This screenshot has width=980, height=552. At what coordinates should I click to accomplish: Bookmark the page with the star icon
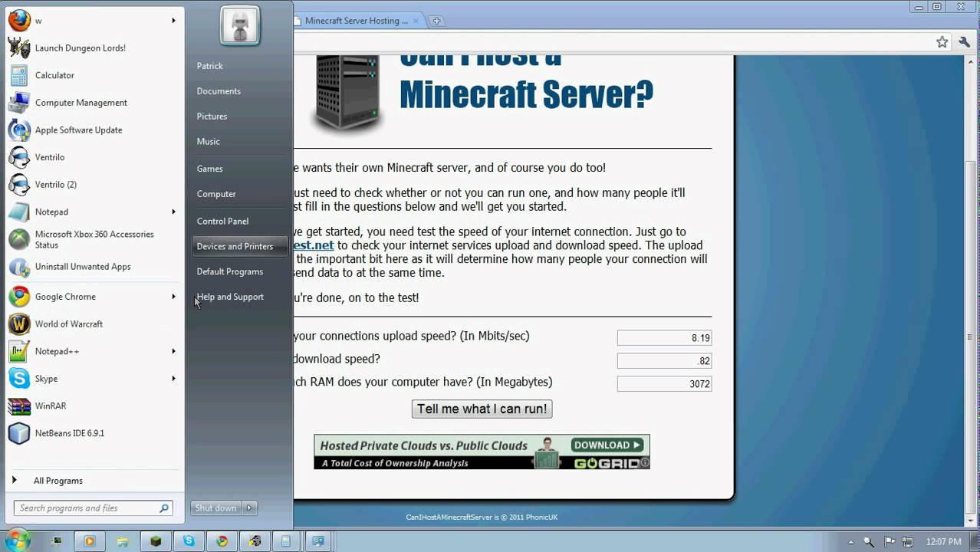point(942,42)
